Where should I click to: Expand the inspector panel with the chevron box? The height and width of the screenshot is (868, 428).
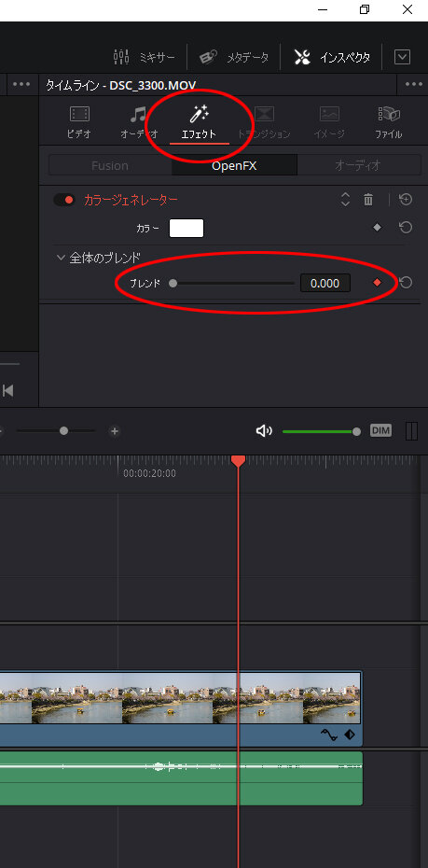pos(402,56)
